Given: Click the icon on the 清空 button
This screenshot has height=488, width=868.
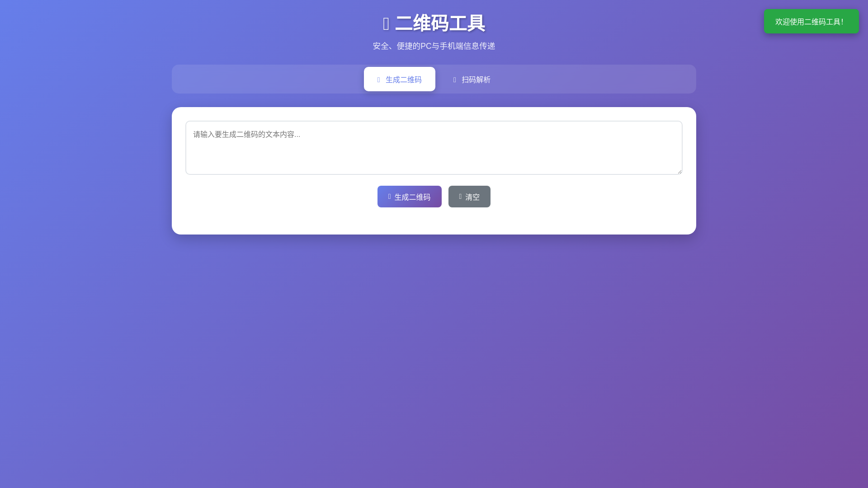Looking at the screenshot, I should pos(460,197).
